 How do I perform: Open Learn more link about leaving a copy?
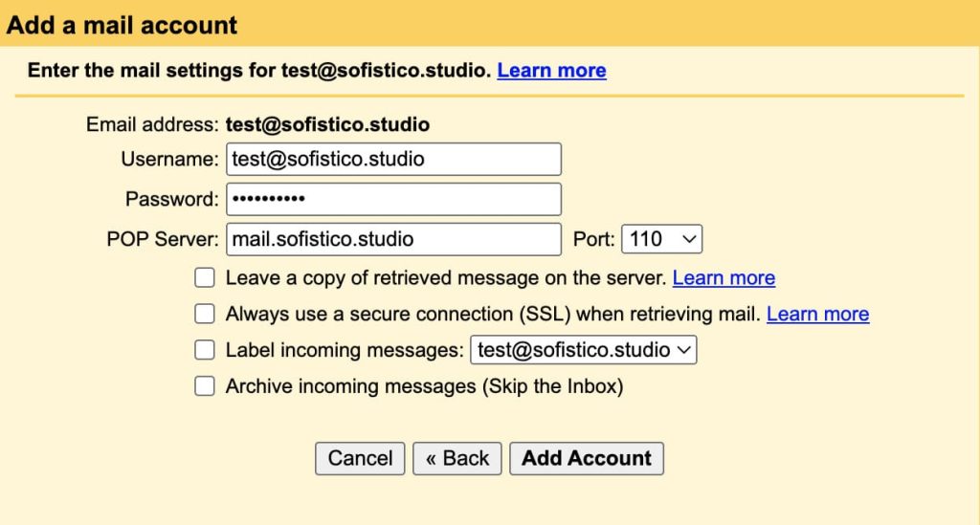[724, 278]
